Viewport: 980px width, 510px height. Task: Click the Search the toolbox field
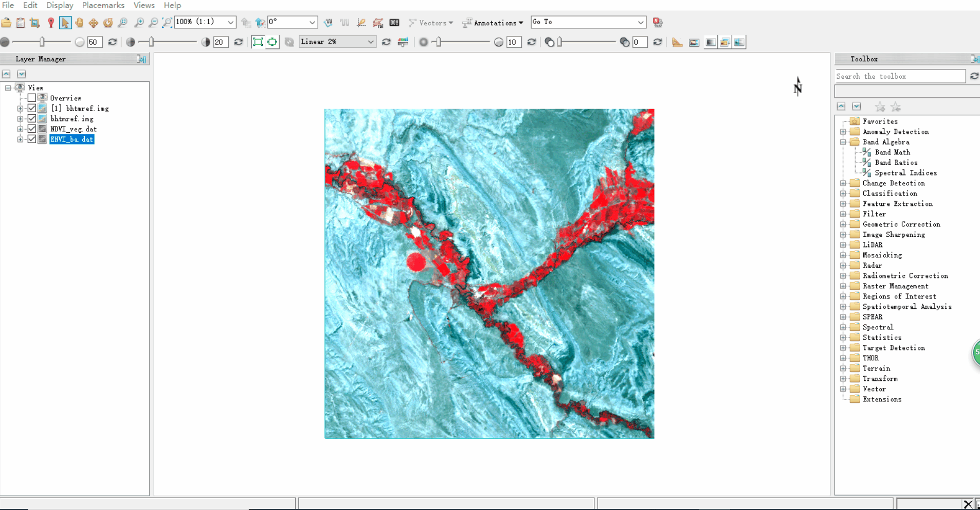coord(900,76)
